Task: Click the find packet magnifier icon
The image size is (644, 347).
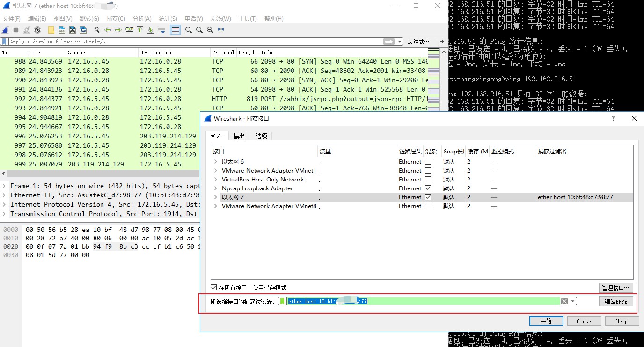Action: [x=97, y=30]
